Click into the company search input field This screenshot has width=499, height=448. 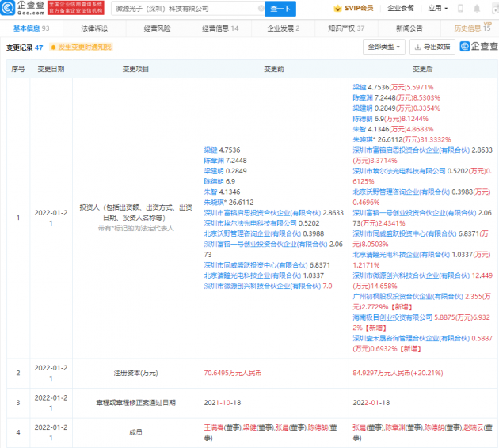pos(186,9)
